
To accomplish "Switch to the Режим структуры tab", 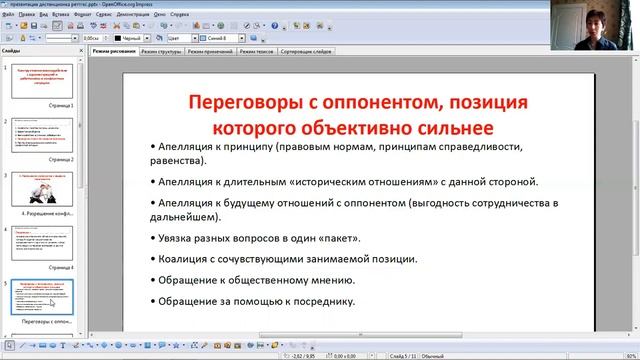I will [161, 51].
